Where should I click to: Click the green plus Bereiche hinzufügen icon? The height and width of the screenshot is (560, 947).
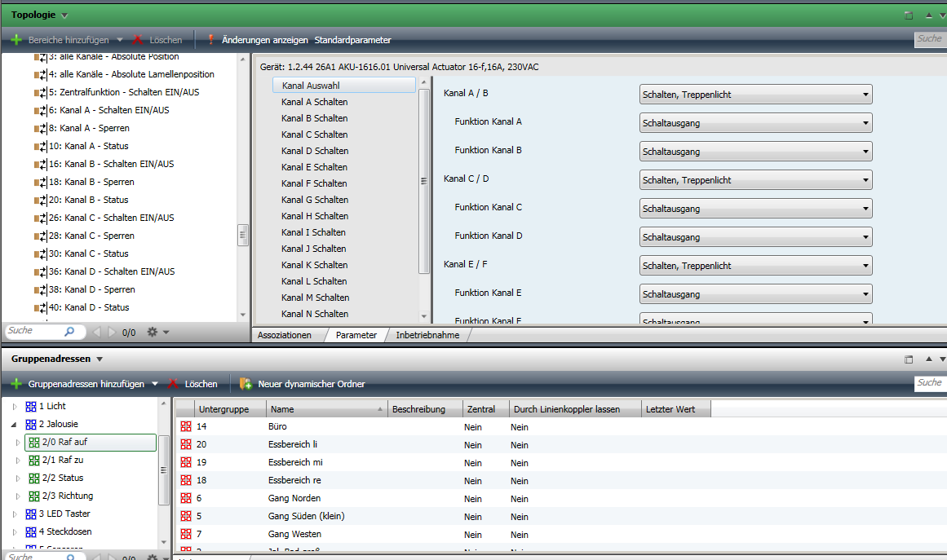pos(16,40)
